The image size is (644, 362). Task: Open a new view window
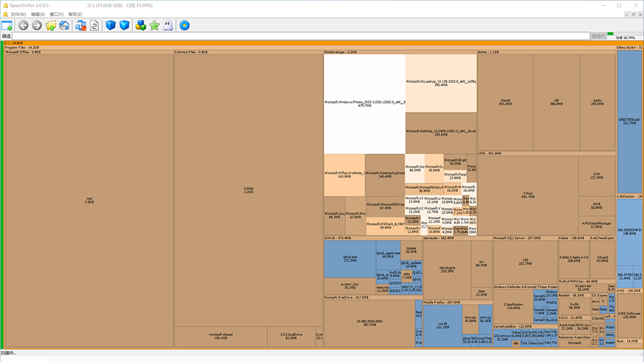tap(7, 25)
